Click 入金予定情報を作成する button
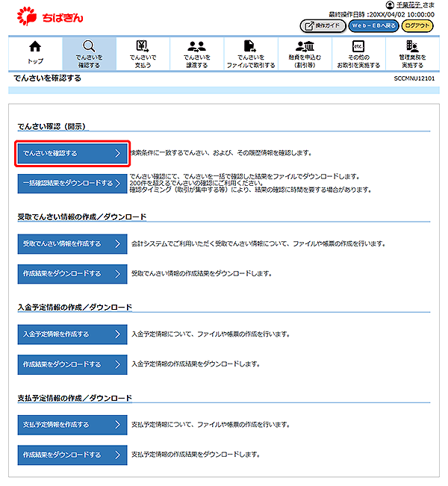This screenshot has height=486, width=448. (72, 334)
